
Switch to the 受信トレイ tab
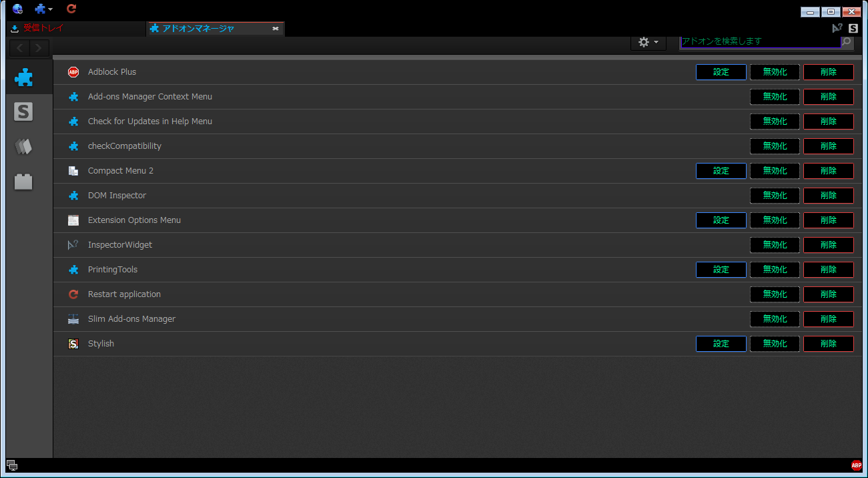click(x=75, y=29)
